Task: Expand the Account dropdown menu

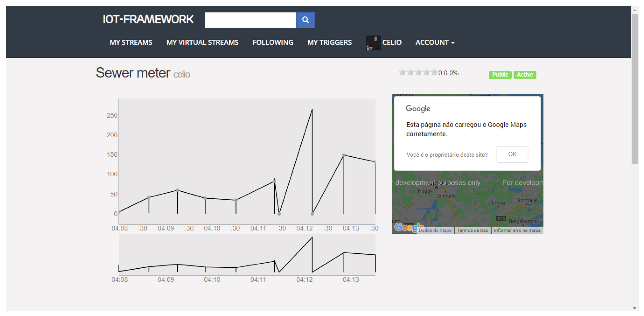Action: pos(434,42)
